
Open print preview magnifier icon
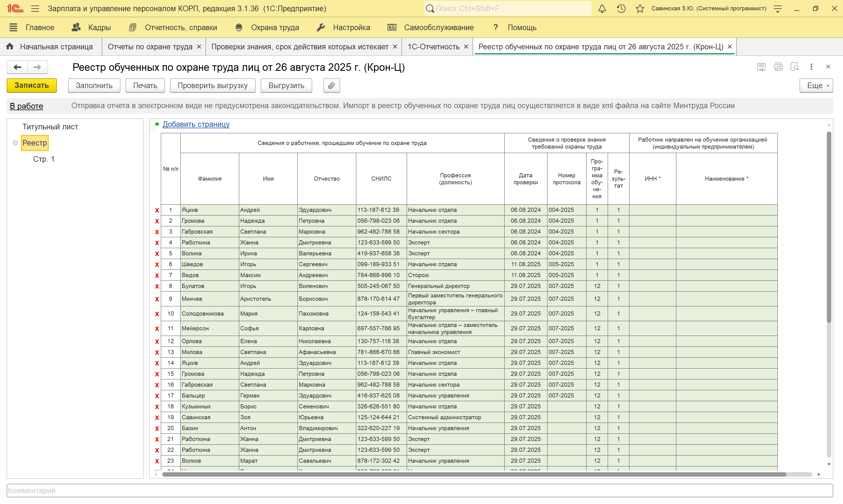795,67
